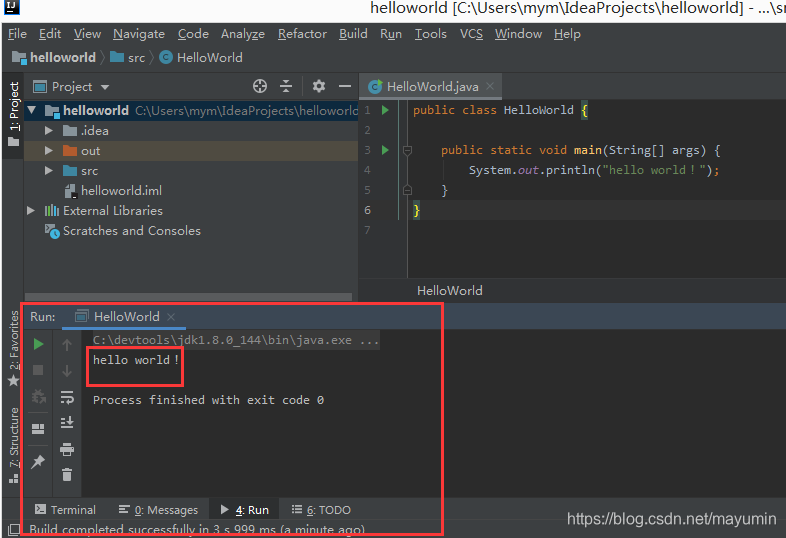
Task: Click the restore layout icon in Run panel
Action: [38, 429]
